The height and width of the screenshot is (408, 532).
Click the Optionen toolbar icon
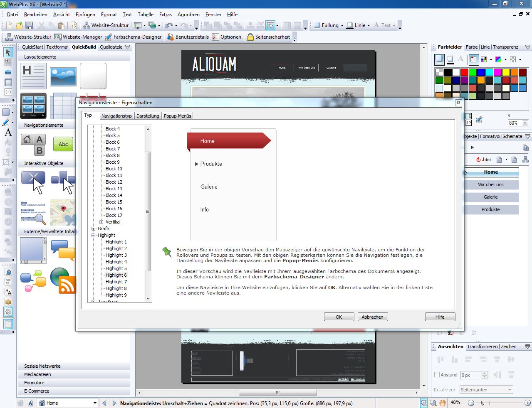227,37
